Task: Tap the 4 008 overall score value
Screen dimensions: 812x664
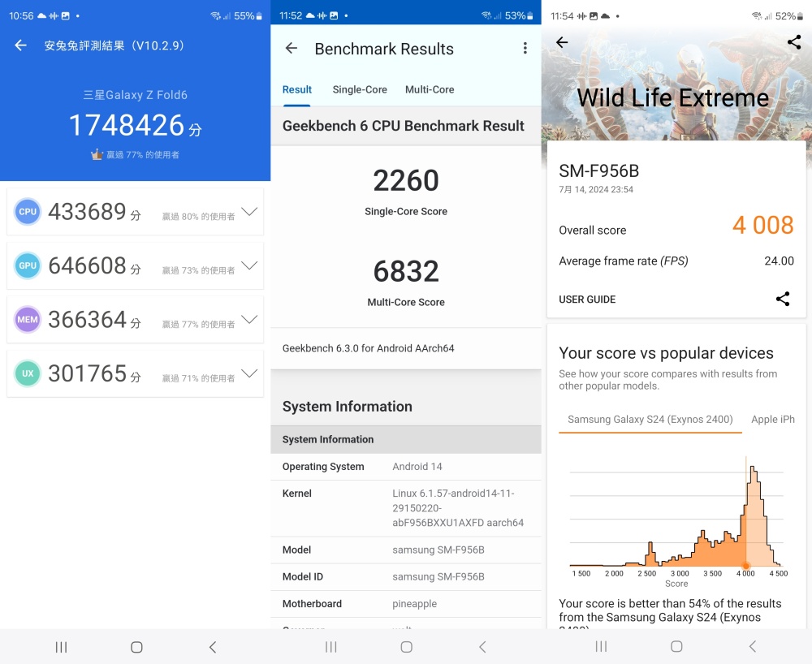Action: click(762, 225)
